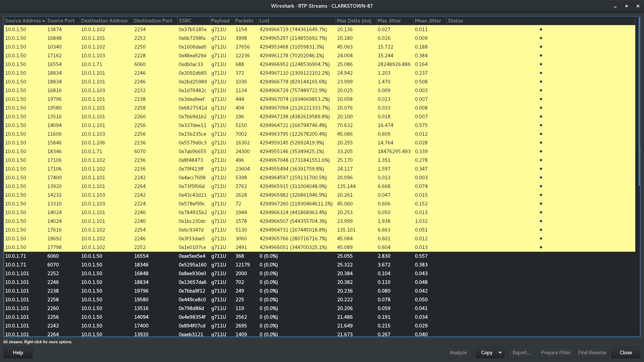Expand the Copy dropdown arrow
This screenshot has width=644, height=362.
pos(500,353)
